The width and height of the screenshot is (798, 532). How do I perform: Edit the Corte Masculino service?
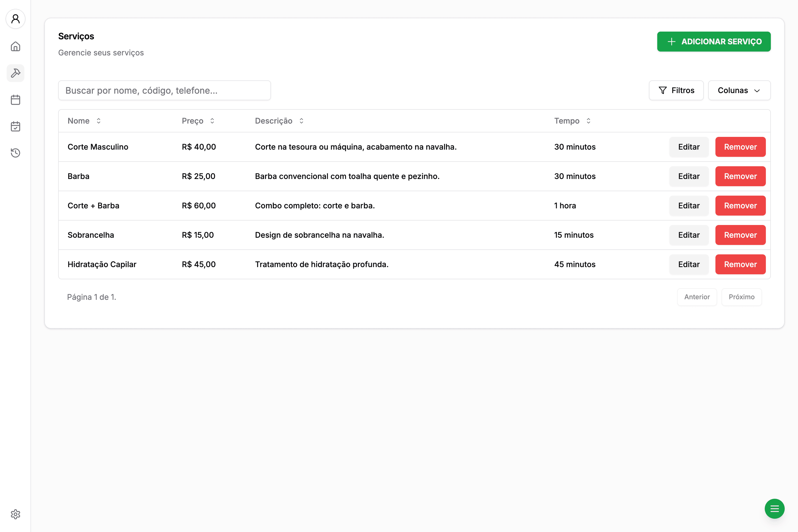point(689,147)
